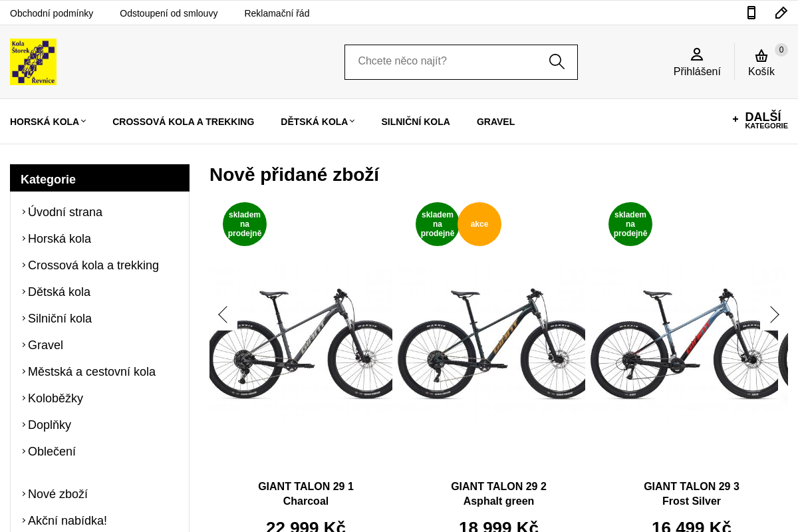This screenshot has height=532, width=798.
Task: Click the magnifier search icon
Action: (x=557, y=62)
